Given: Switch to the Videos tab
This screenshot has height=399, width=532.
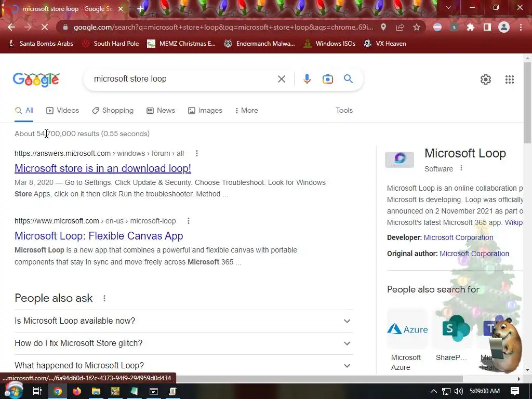Looking at the screenshot, I should tap(63, 111).
